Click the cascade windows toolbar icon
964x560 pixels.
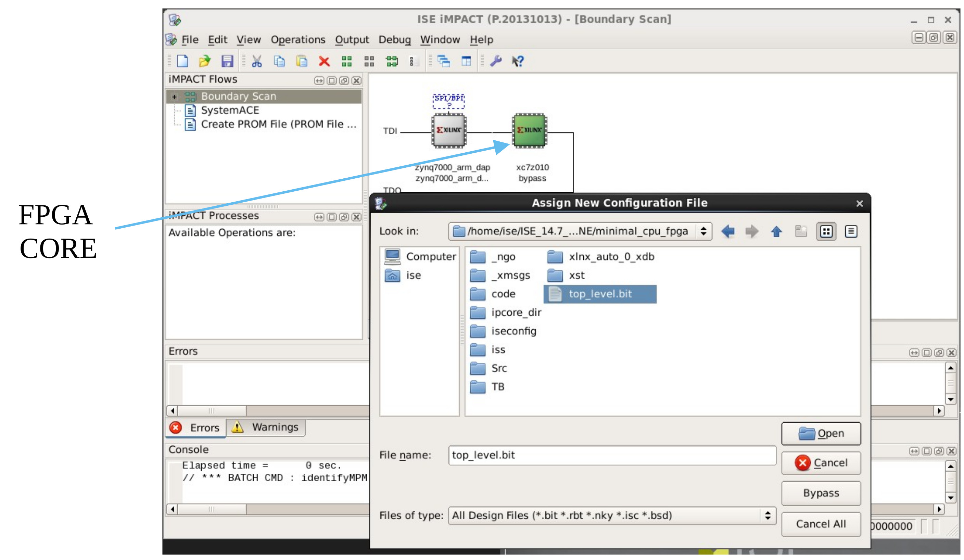444,61
